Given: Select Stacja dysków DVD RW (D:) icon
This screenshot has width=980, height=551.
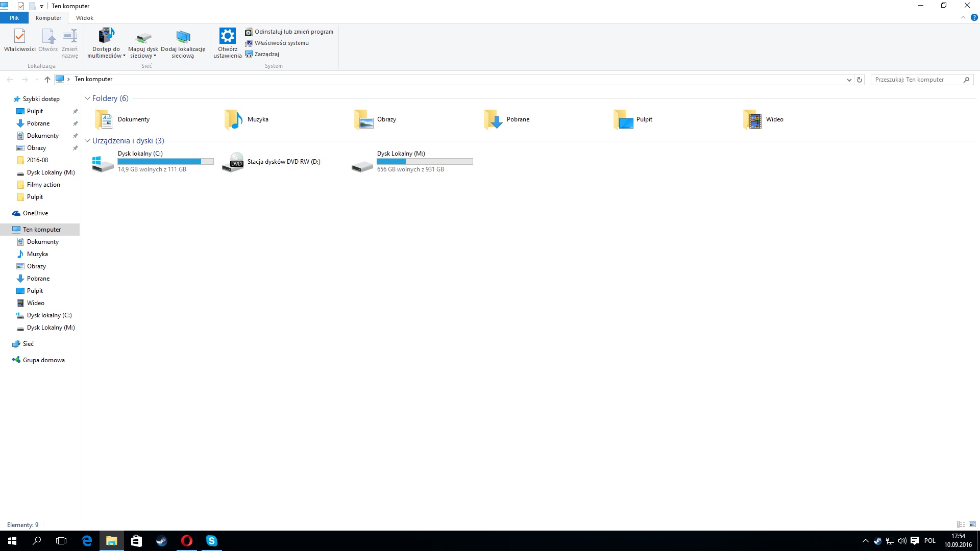Looking at the screenshot, I should point(233,162).
